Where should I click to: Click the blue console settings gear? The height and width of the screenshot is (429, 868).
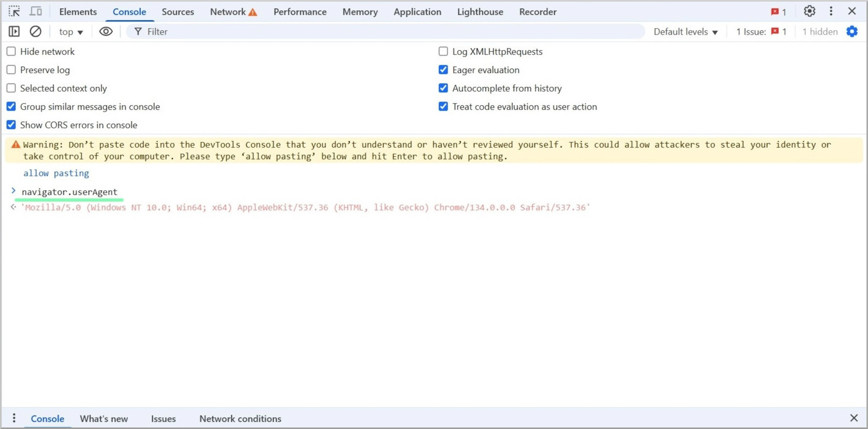[852, 32]
